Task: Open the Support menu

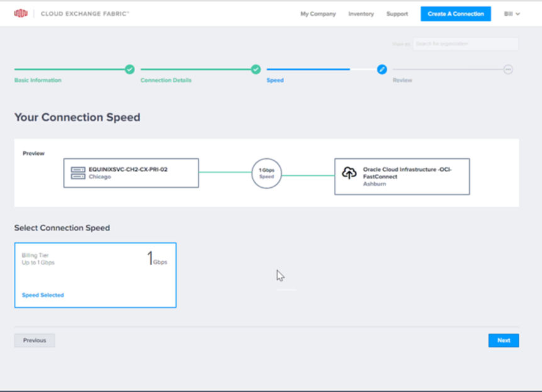Action: point(397,14)
